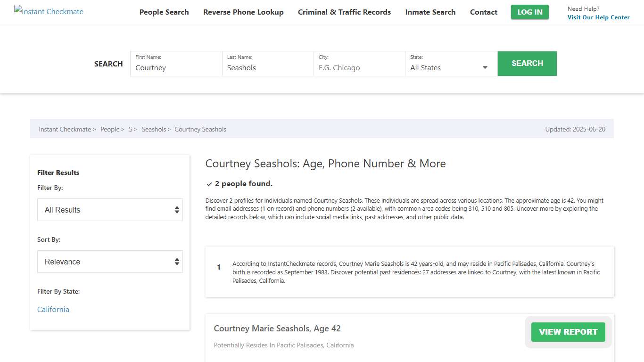This screenshot has width=644, height=362.
Task: Click the stepper arrows on Relevance selector
Action: 177,262
